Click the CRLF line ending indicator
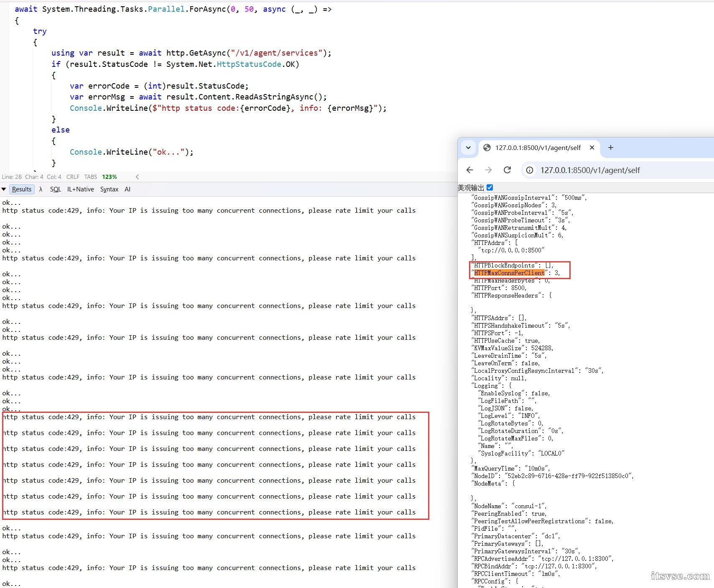Image resolution: width=714 pixels, height=588 pixels. 73,177
